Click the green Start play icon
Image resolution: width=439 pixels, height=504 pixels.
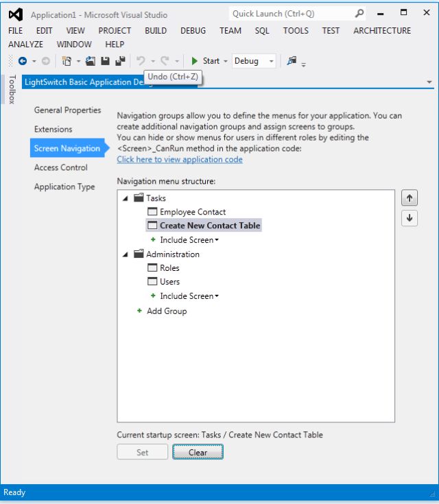(194, 61)
